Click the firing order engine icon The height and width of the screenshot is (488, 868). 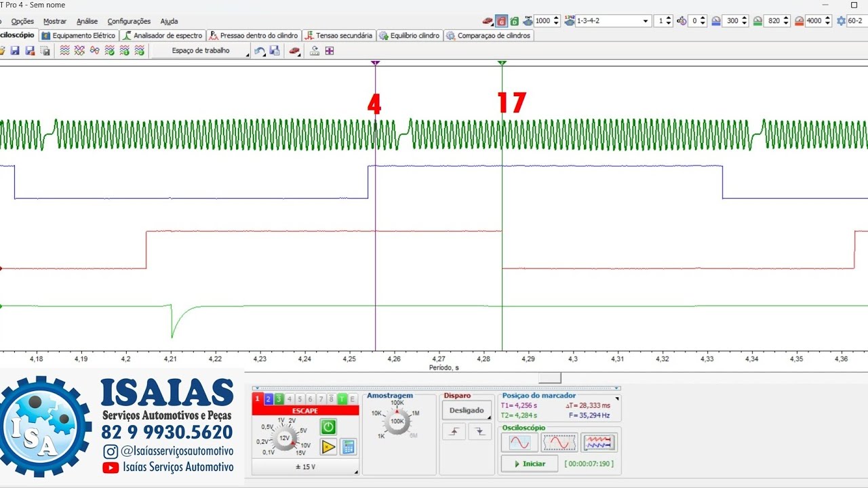568,21
